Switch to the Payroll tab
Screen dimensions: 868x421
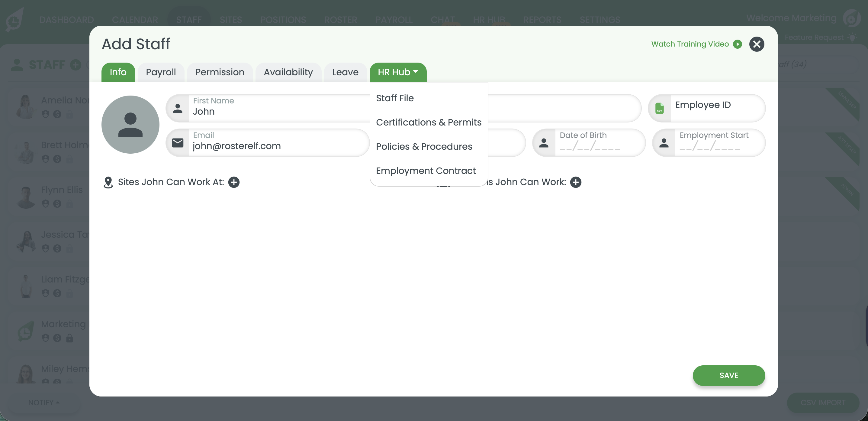click(x=161, y=72)
